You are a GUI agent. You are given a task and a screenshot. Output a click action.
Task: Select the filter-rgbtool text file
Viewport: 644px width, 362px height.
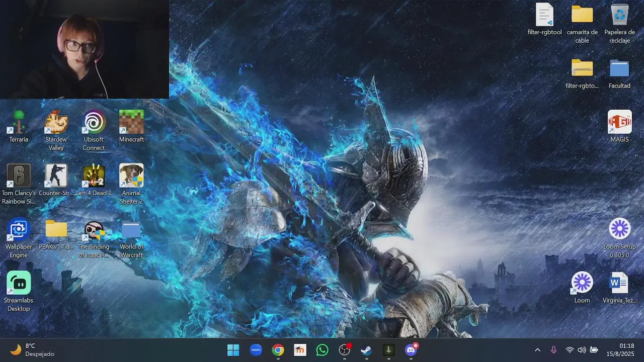point(544,19)
